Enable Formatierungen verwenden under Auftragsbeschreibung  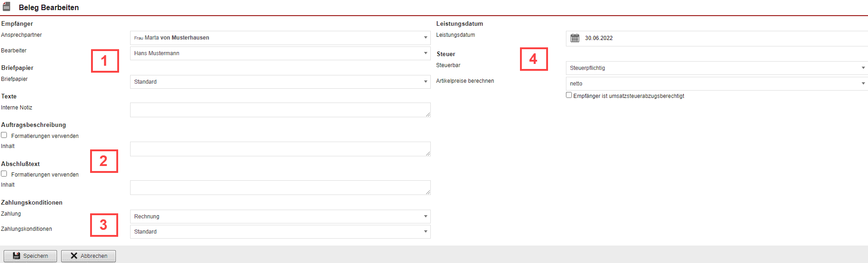click(4, 135)
